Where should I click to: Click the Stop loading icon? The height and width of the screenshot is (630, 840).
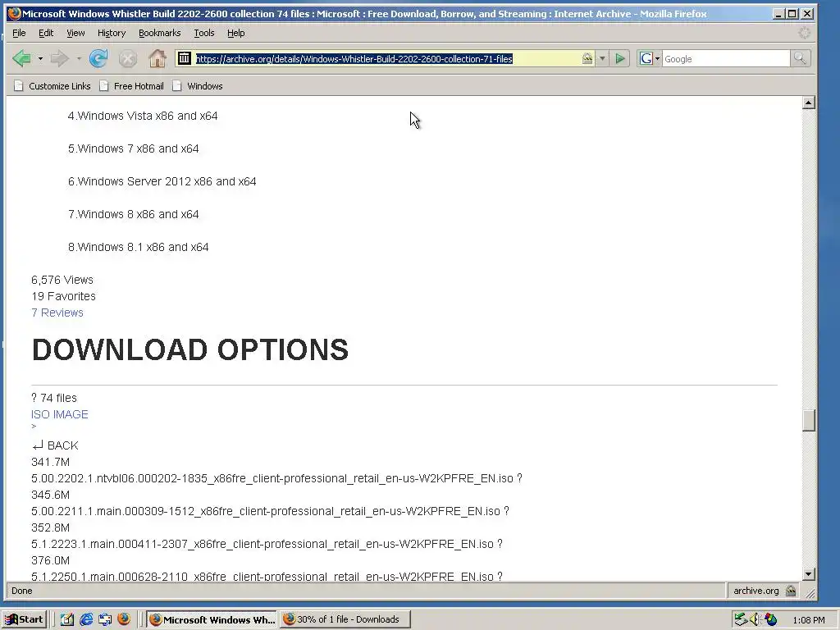click(127, 58)
